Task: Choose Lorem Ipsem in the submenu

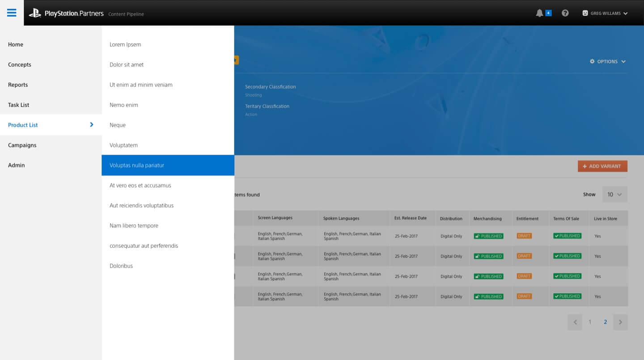Action: [125, 44]
